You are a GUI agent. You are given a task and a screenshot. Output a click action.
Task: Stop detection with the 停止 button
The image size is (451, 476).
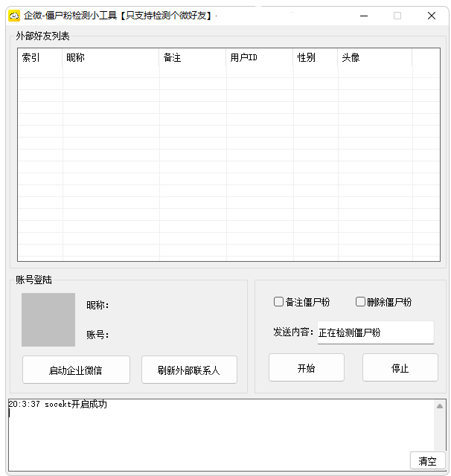[400, 368]
